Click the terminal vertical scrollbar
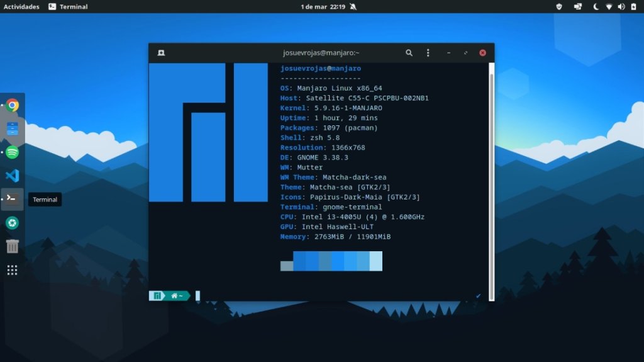 491,176
